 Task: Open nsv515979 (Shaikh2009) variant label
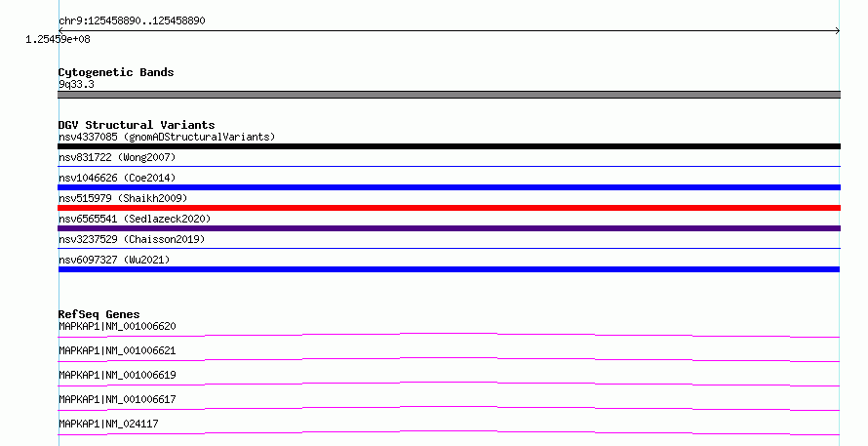click(123, 198)
